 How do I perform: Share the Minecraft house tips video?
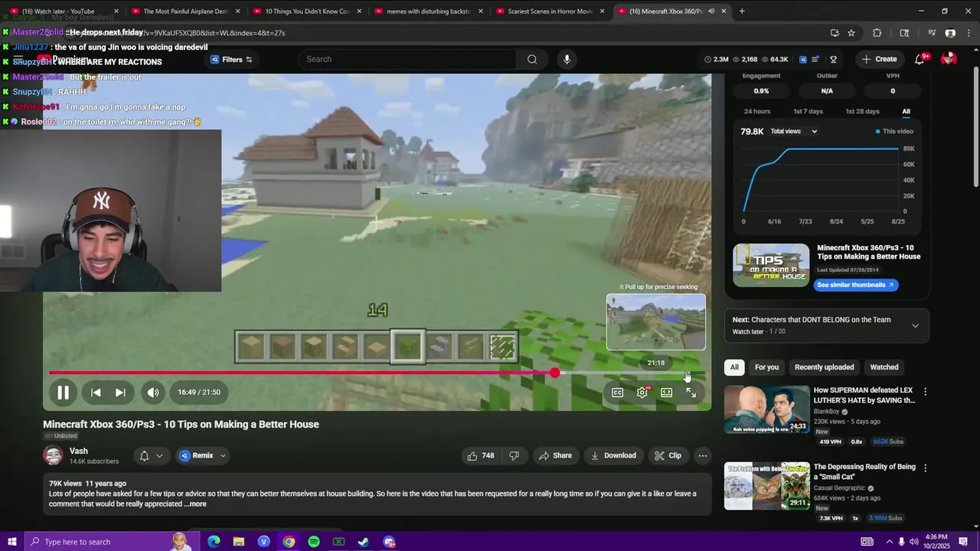click(x=555, y=455)
